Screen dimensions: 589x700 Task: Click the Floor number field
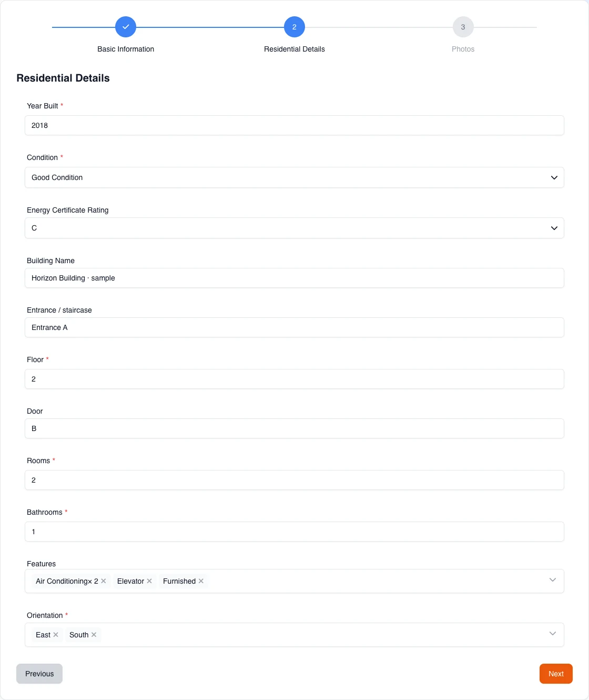pyautogui.click(x=294, y=379)
